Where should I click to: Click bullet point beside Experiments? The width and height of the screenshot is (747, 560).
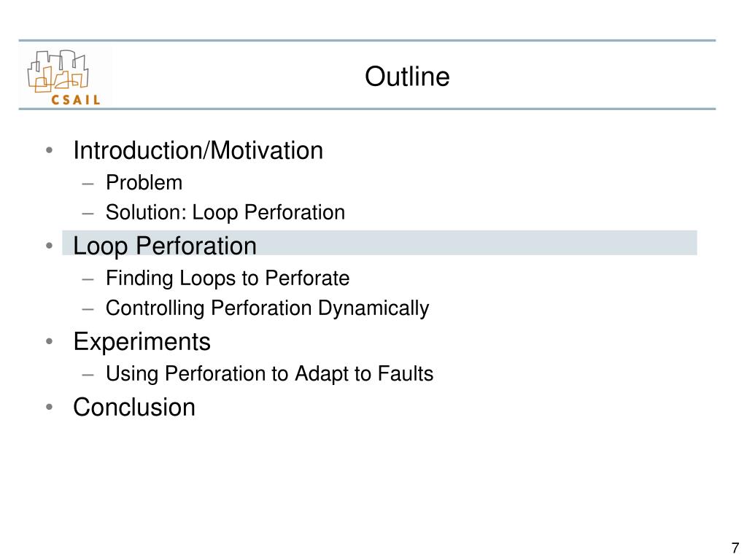[49, 341]
